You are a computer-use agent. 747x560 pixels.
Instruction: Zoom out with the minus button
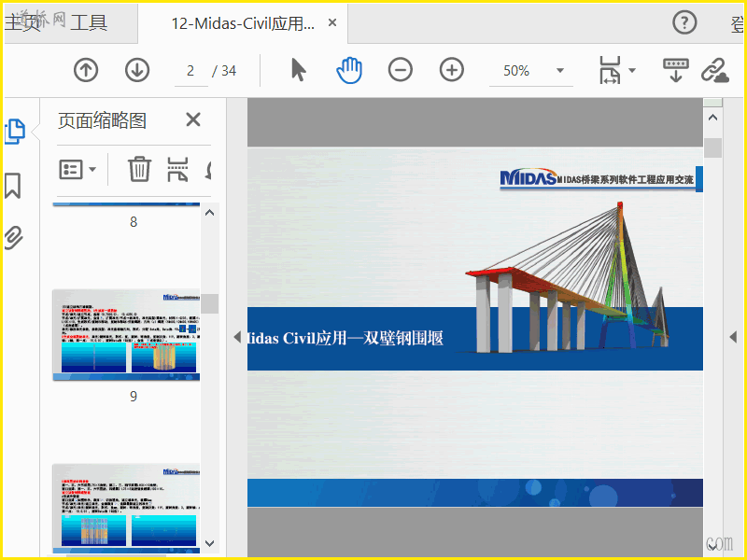point(401,70)
